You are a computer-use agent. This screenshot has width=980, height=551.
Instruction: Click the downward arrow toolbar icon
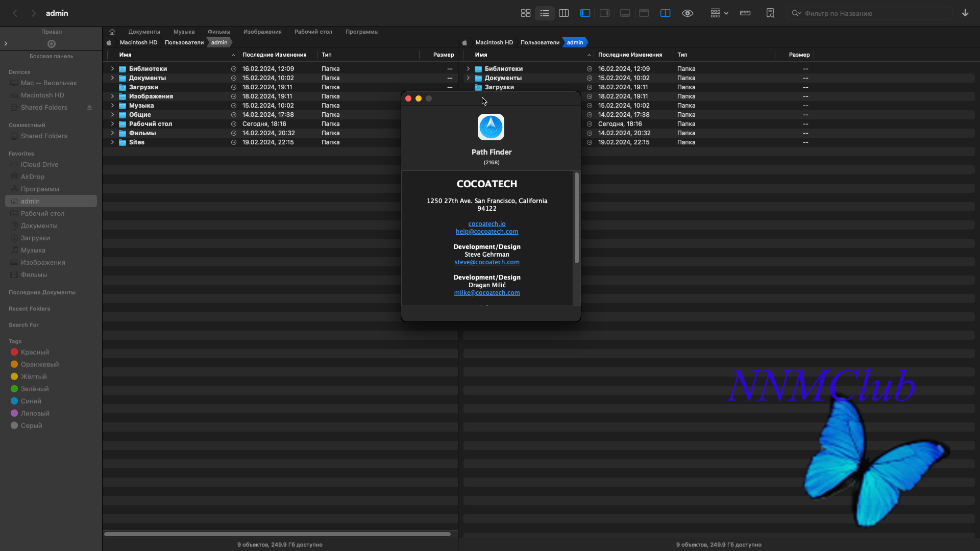(965, 13)
